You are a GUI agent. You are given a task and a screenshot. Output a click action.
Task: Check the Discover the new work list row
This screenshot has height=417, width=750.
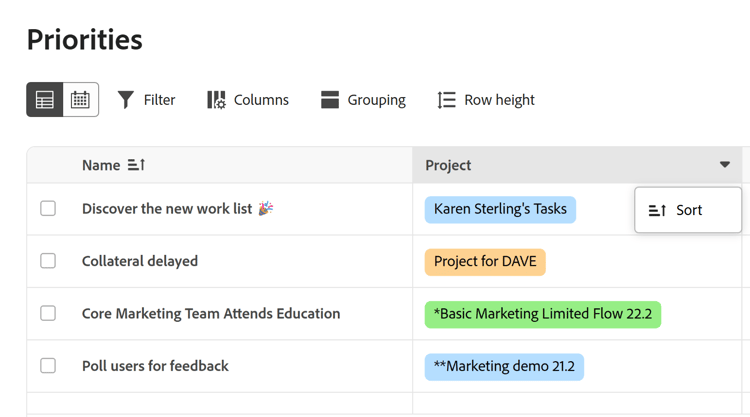click(48, 209)
